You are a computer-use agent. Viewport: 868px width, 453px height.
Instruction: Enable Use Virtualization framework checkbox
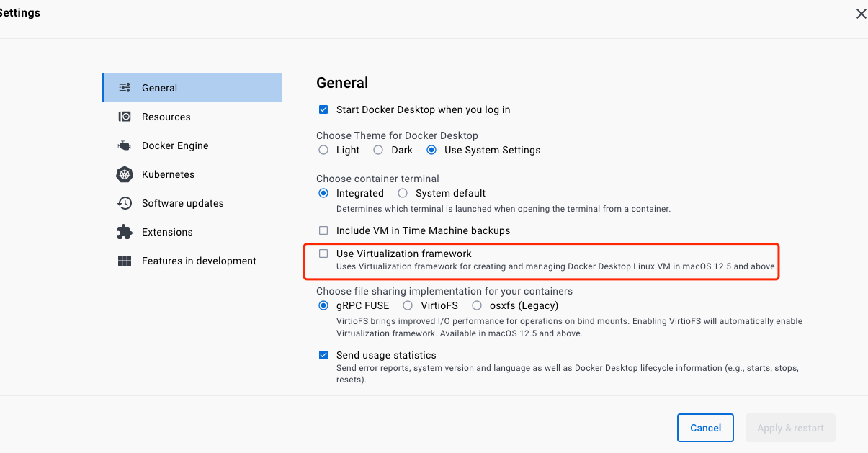pyautogui.click(x=323, y=254)
